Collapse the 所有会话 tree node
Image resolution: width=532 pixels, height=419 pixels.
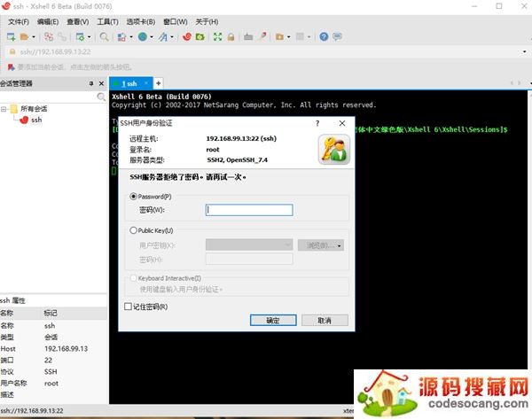pyautogui.click(x=4, y=109)
